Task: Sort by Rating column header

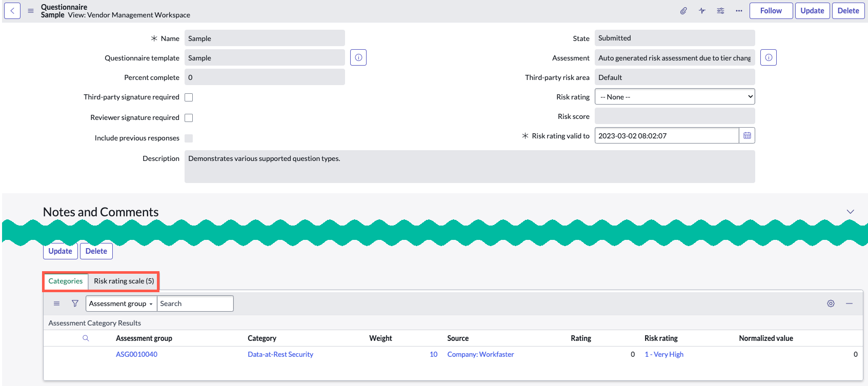Action: (581, 338)
